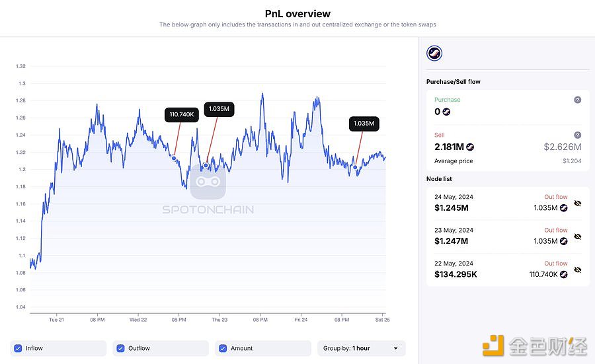The height and width of the screenshot is (364, 595).
Task: Hide the 22 May, 2024 node
Action: [577, 270]
